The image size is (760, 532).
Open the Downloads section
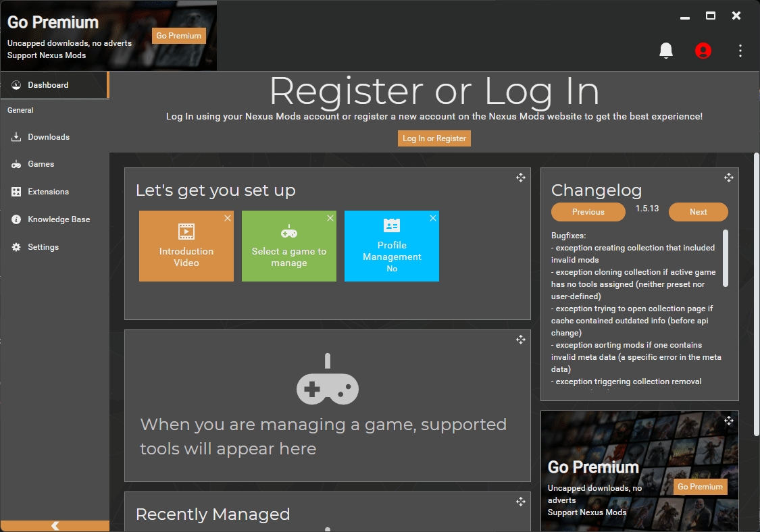click(x=48, y=137)
